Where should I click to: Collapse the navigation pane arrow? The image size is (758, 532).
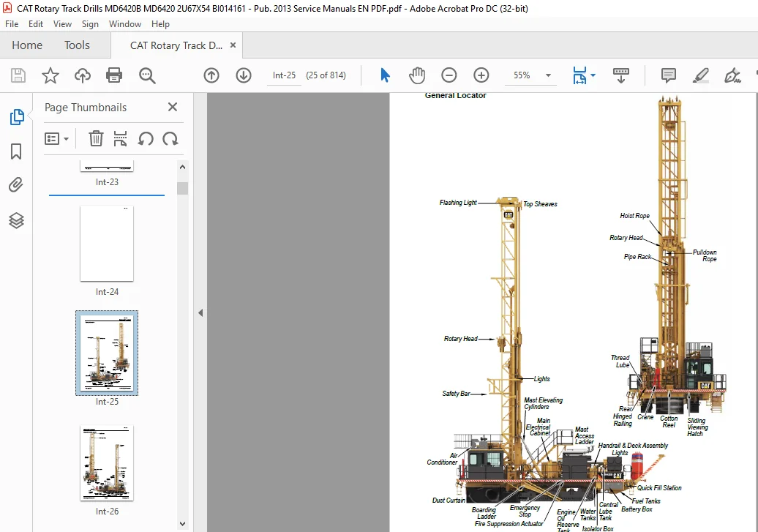(x=200, y=313)
